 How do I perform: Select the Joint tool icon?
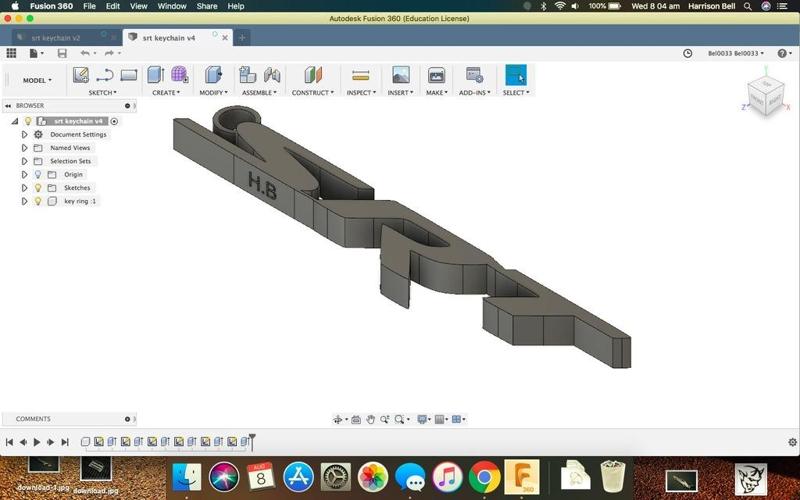(x=272, y=76)
